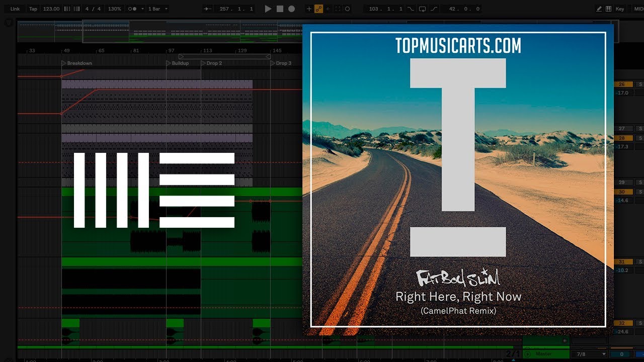Click the loop brace end handle
This screenshot has width=644, height=362.
pyautogui.click(x=268, y=57)
